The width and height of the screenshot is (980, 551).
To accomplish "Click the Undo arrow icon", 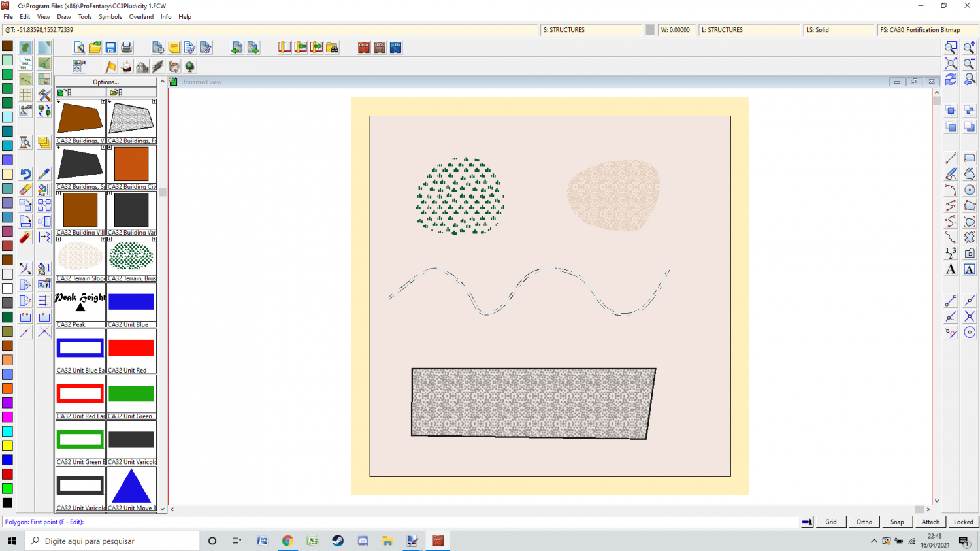I will [x=25, y=174].
